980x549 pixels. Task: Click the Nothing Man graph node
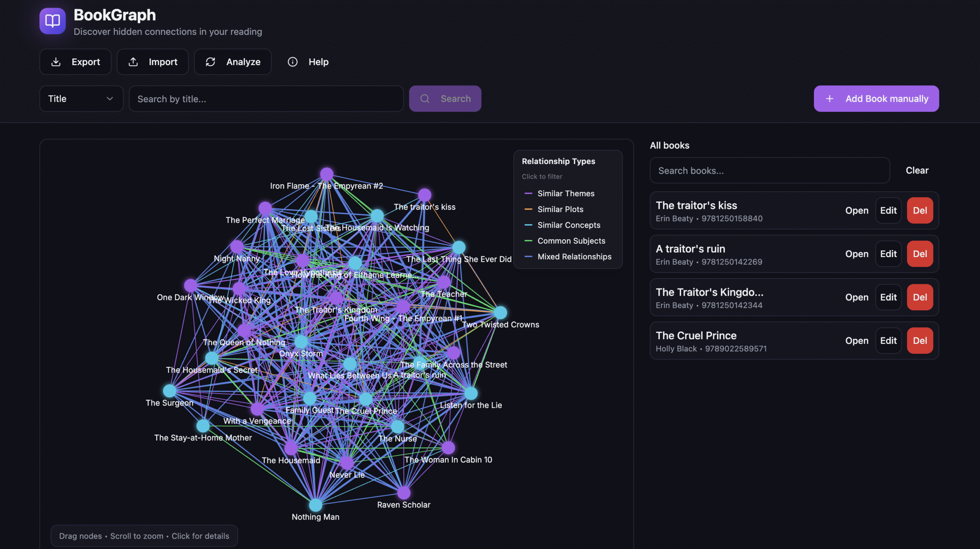click(315, 505)
